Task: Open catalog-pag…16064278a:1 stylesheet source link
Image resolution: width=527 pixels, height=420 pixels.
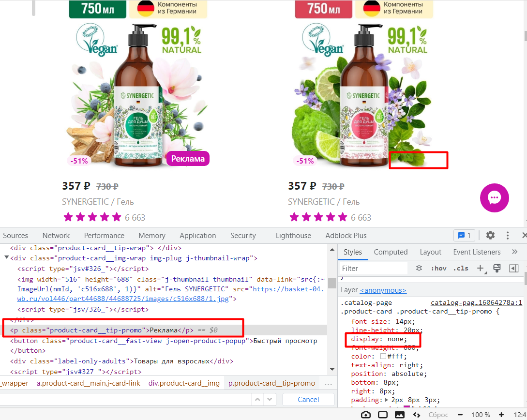Action: coord(477,302)
